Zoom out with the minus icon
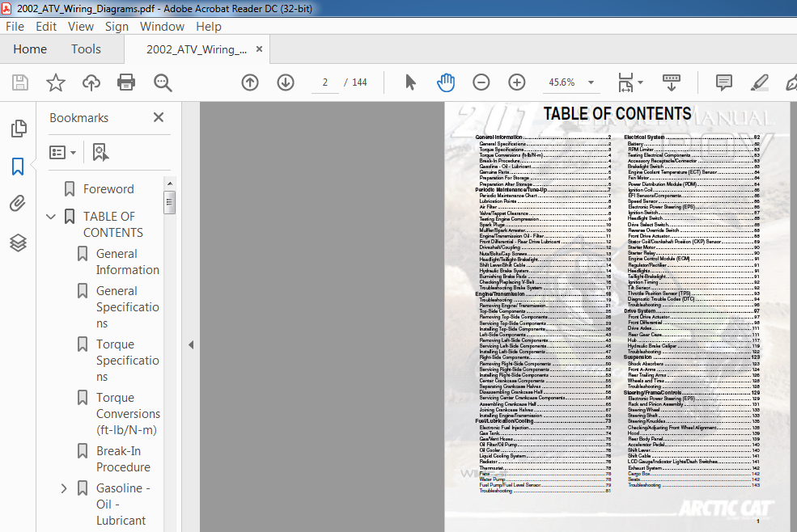The width and height of the screenshot is (797, 532). tap(481, 82)
